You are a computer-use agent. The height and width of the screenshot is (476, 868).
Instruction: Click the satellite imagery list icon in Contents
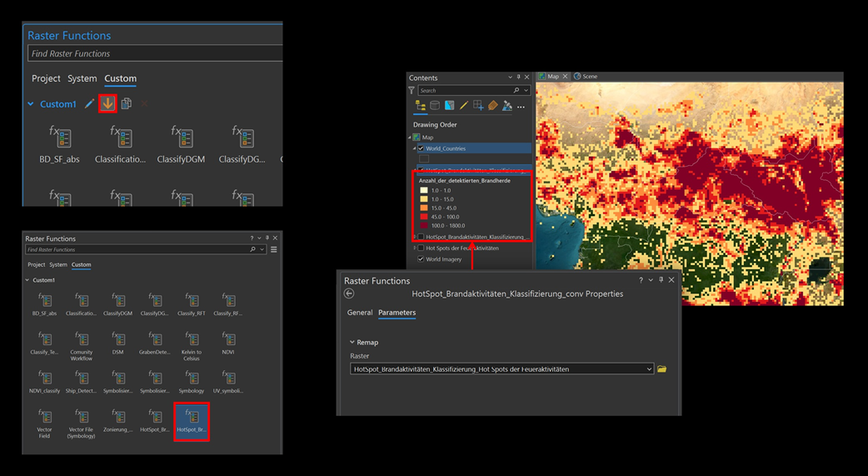[507, 106]
